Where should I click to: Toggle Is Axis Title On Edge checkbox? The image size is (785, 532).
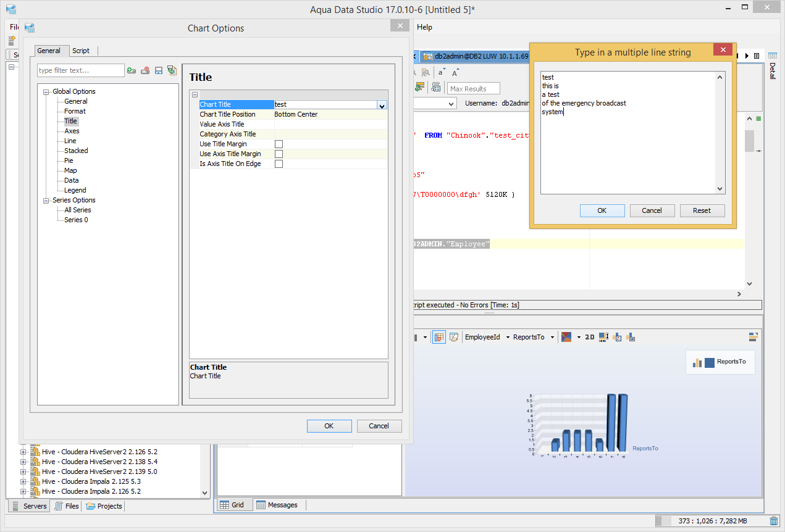tap(279, 164)
